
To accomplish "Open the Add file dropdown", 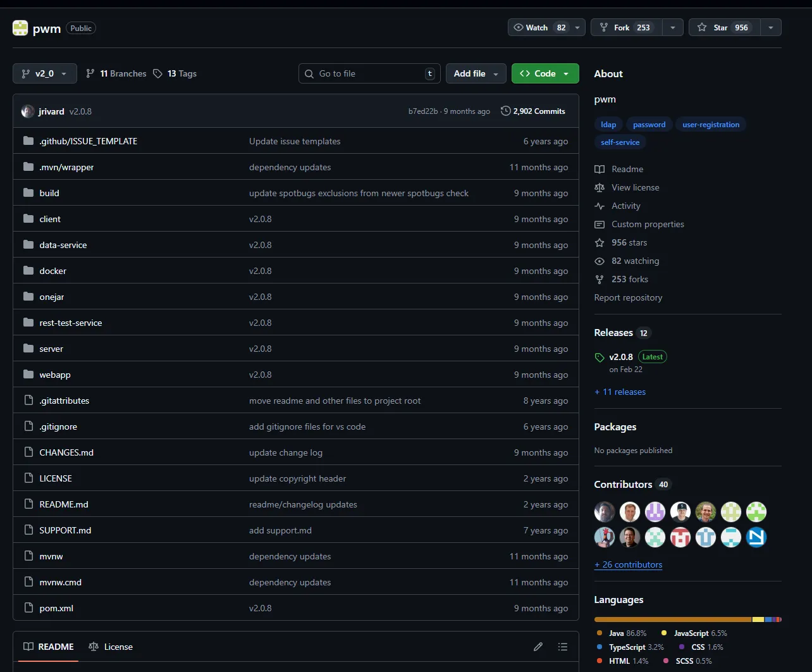I will coord(476,73).
